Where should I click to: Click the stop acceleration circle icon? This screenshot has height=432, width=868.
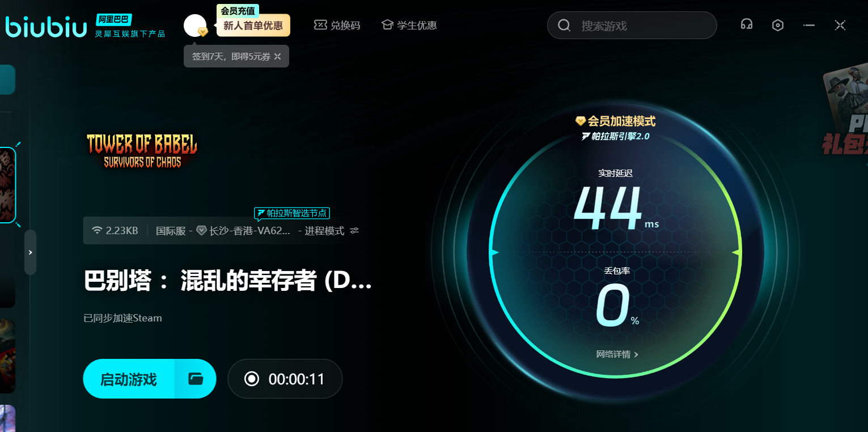[x=252, y=379]
